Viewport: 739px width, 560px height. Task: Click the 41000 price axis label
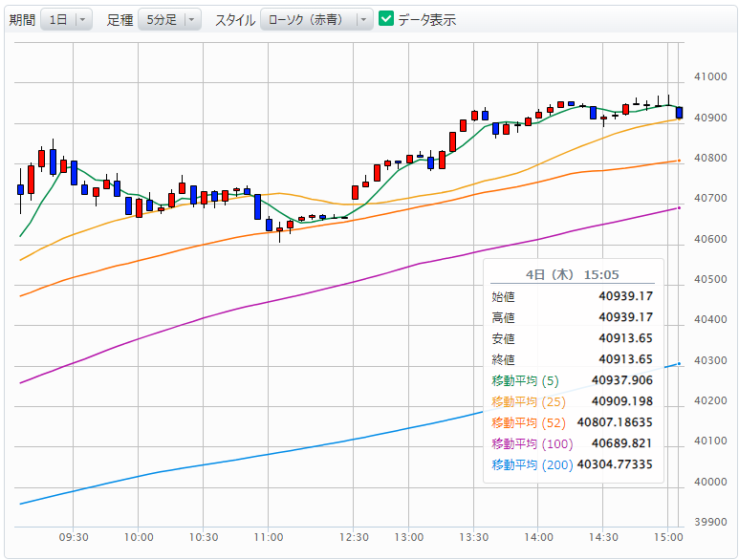tap(709, 77)
